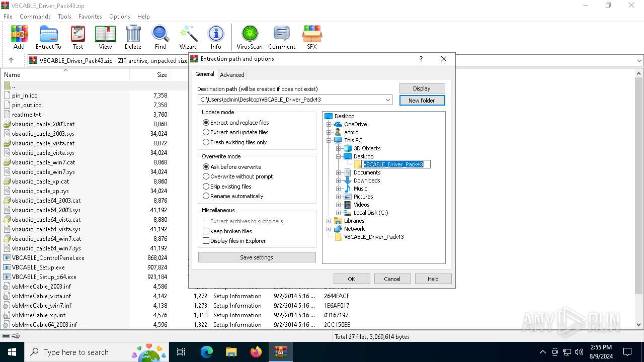Open File Explorer from the taskbar
The image size is (644, 362).
pyautogui.click(x=231, y=352)
